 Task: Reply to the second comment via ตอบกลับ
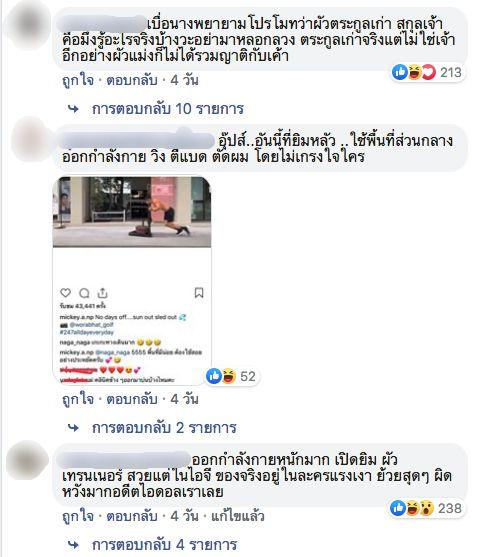tap(132, 399)
